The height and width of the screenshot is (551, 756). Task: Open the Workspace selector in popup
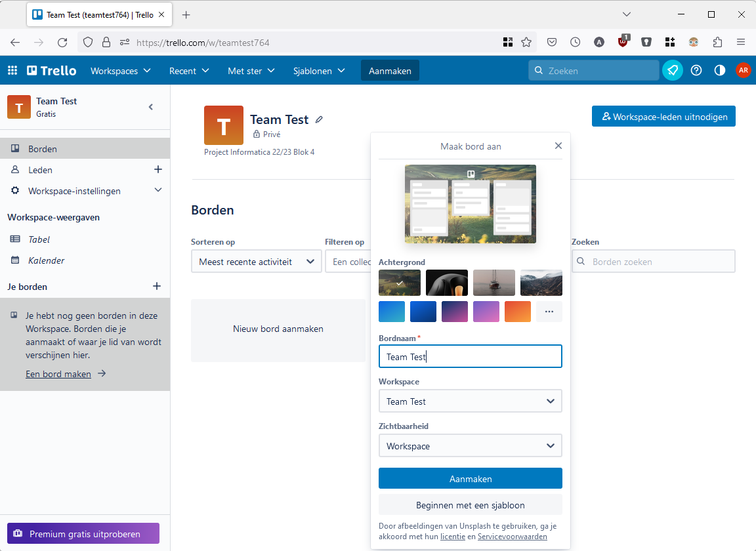pos(470,401)
